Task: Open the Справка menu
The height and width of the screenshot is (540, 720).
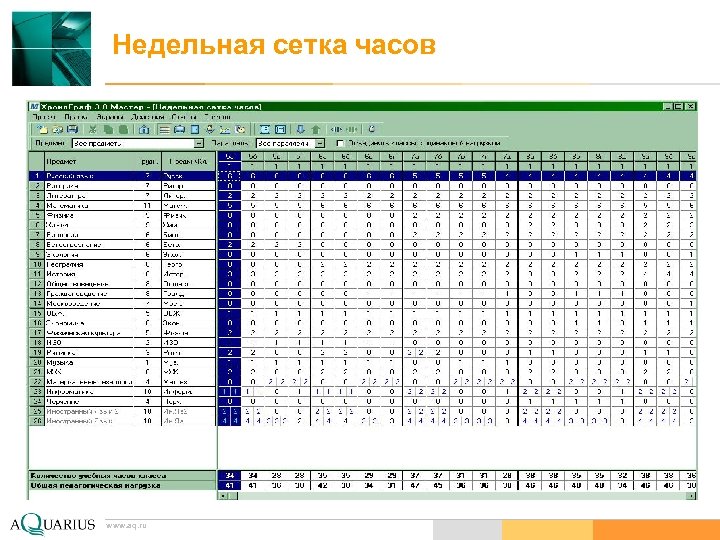Action: tap(218, 118)
